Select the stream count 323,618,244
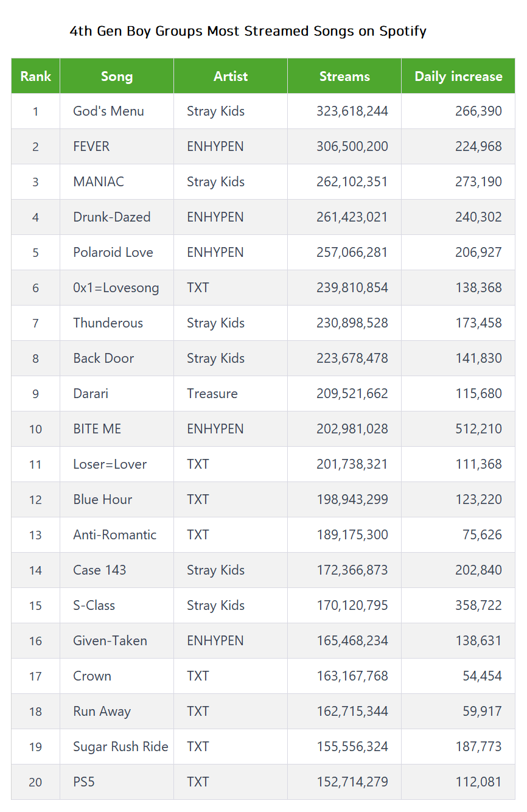527x812 pixels. coord(352,111)
